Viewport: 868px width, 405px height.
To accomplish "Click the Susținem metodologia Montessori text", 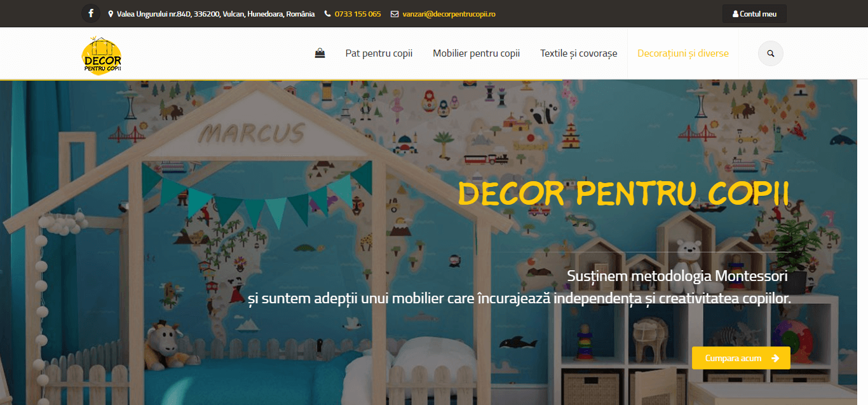I will [677, 277].
